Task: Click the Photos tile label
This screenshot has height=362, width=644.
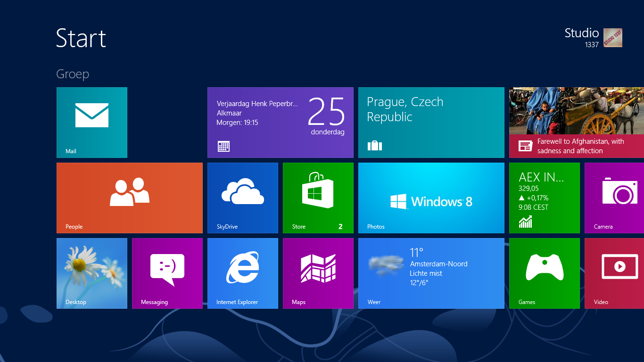Action: pyautogui.click(x=376, y=227)
